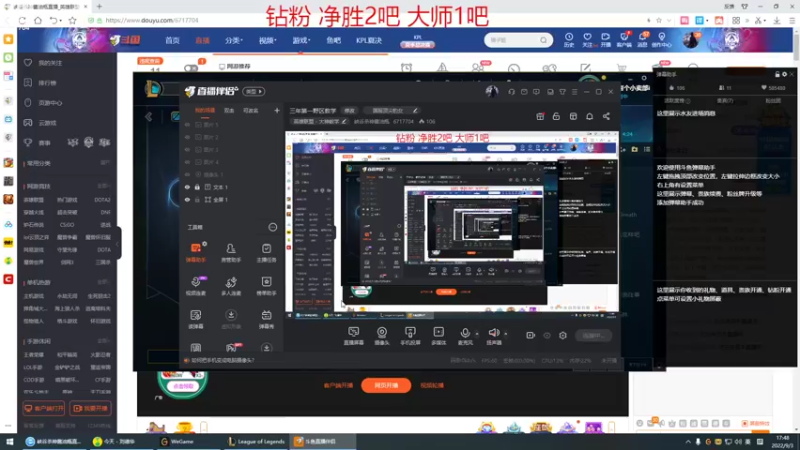Hide the 全屏 1 layer

click(x=187, y=199)
